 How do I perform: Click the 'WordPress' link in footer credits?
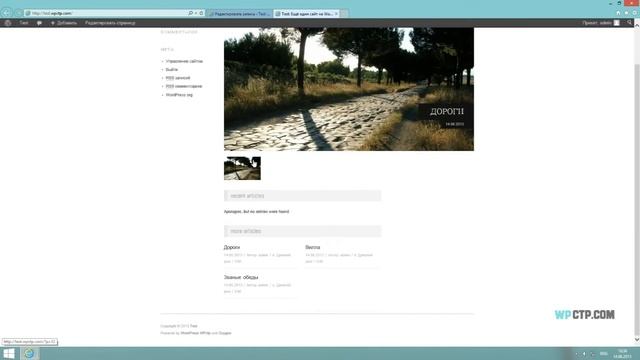pos(189,333)
